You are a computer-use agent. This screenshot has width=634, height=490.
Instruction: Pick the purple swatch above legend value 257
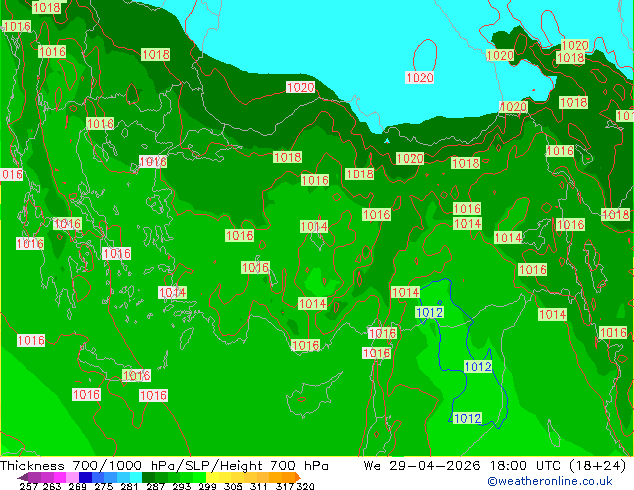34,477
